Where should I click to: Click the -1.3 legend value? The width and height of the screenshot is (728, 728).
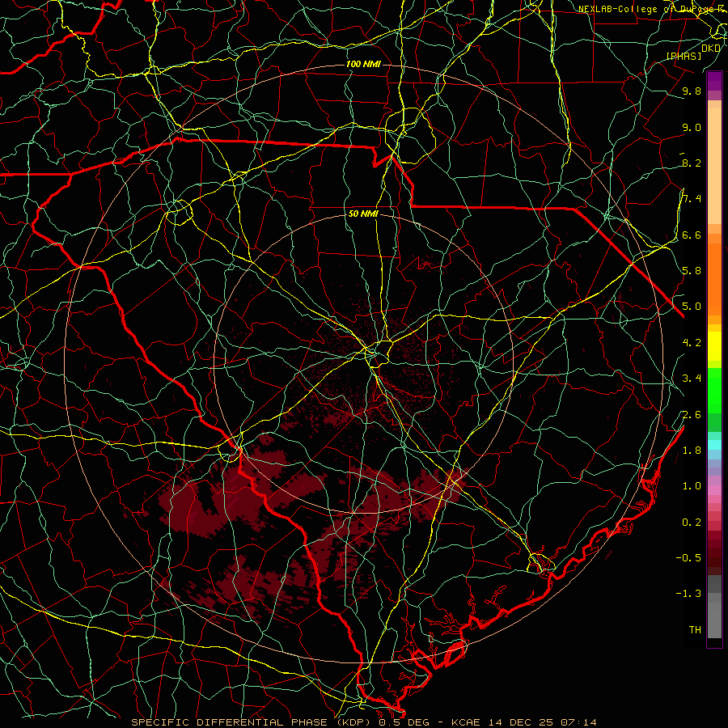pyautogui.click(x=688, y=594)
